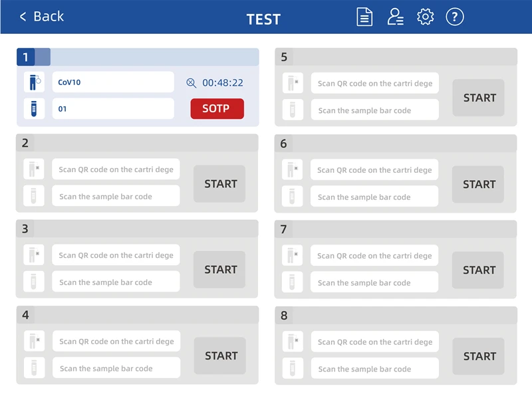Go back using the Back button

(41, 17)
